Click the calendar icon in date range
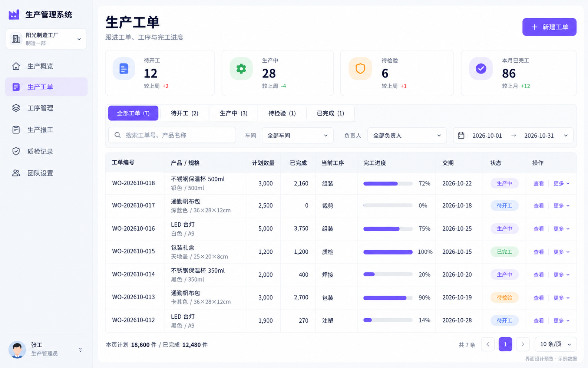The height and width of the screenshot is (368, 588). tap(461, 135)
